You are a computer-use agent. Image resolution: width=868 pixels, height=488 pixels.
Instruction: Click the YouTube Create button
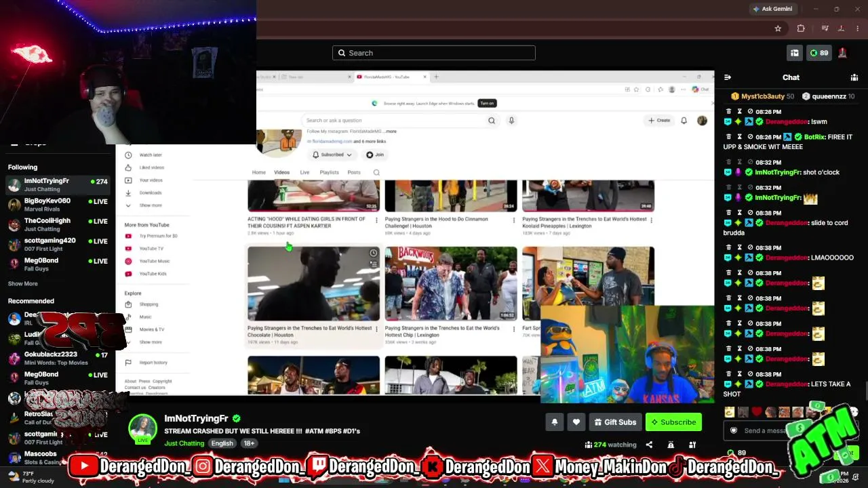coord(659,121)
